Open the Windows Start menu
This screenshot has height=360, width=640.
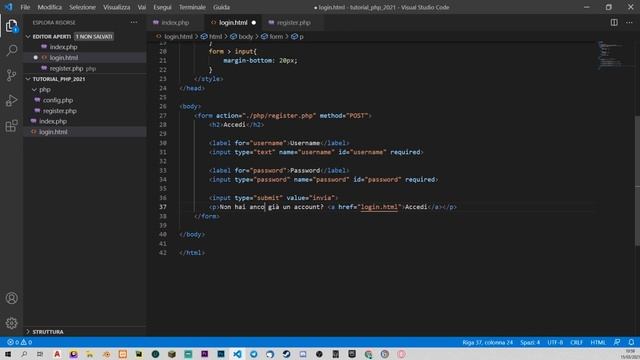point(8,354)
